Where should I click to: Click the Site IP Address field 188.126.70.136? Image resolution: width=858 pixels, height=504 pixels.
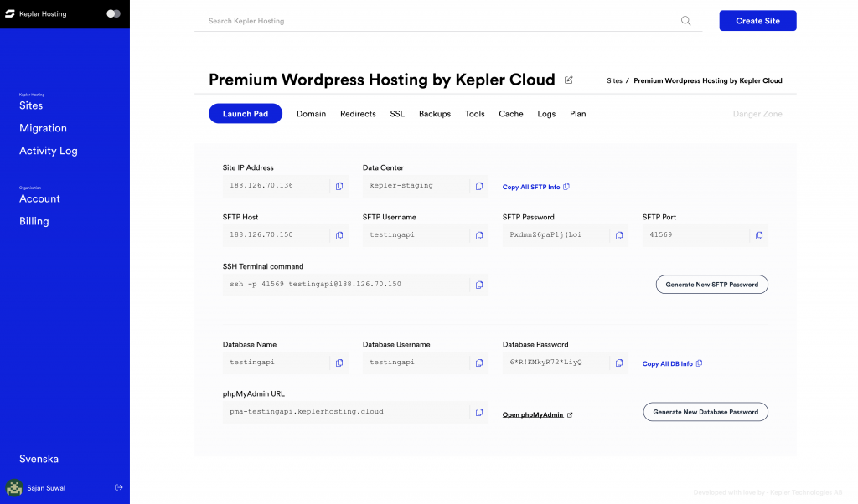(x=276, y=186)
